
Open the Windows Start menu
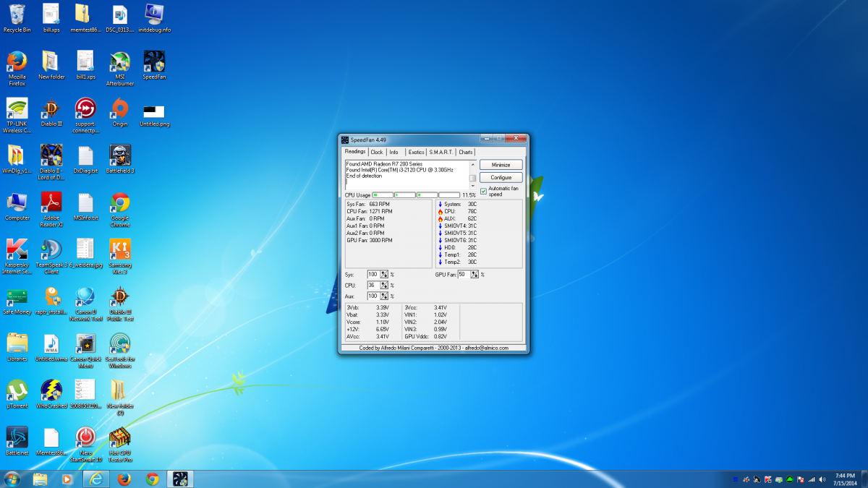[x=12, y=479]
